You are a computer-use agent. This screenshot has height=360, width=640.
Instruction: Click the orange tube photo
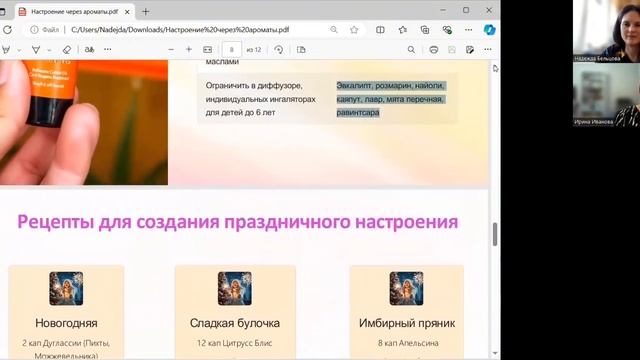point(84,122)
